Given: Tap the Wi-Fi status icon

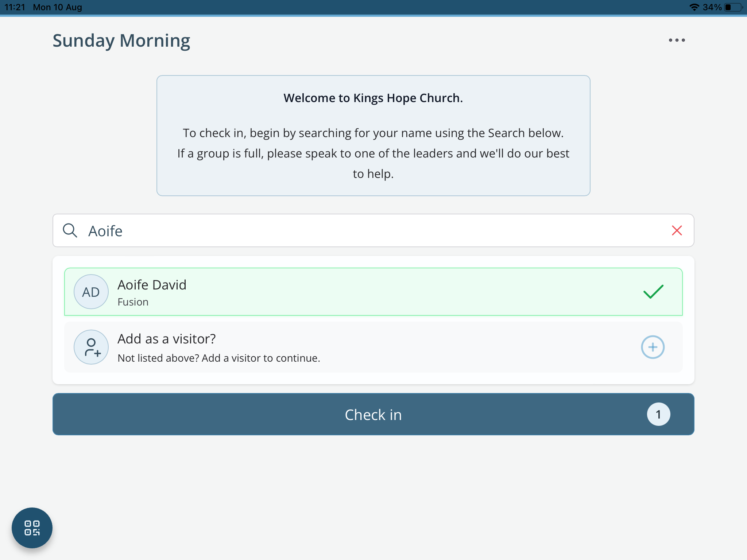Looking at the screenshot, I should click(x=694, y=7).
